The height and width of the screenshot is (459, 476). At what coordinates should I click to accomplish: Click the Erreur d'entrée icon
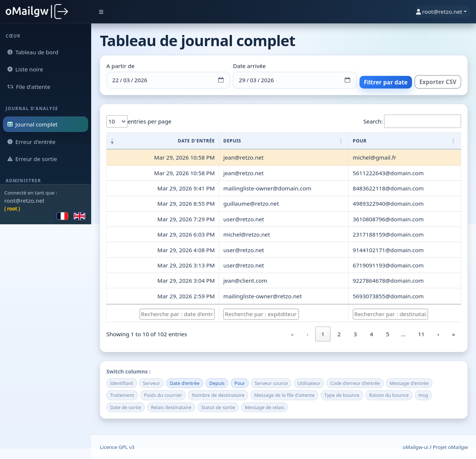pos(10,142)
